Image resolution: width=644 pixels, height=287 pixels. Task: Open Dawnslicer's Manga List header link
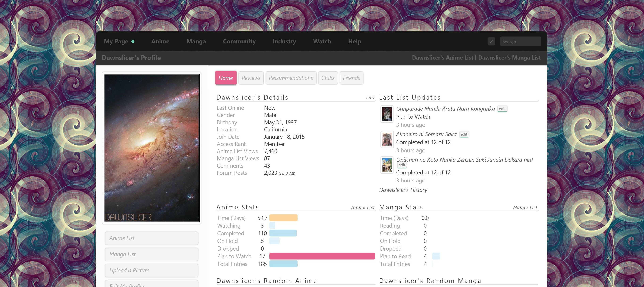point(509,58)
